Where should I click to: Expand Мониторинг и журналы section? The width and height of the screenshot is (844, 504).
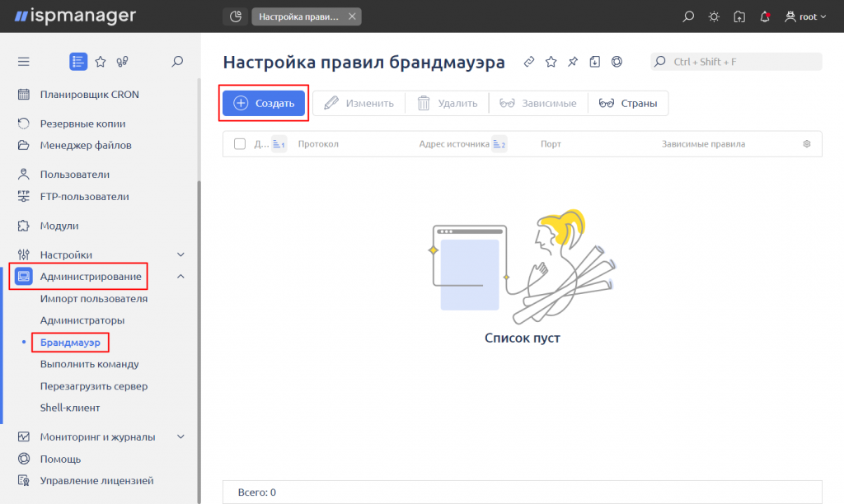click(x=181, y=436)
